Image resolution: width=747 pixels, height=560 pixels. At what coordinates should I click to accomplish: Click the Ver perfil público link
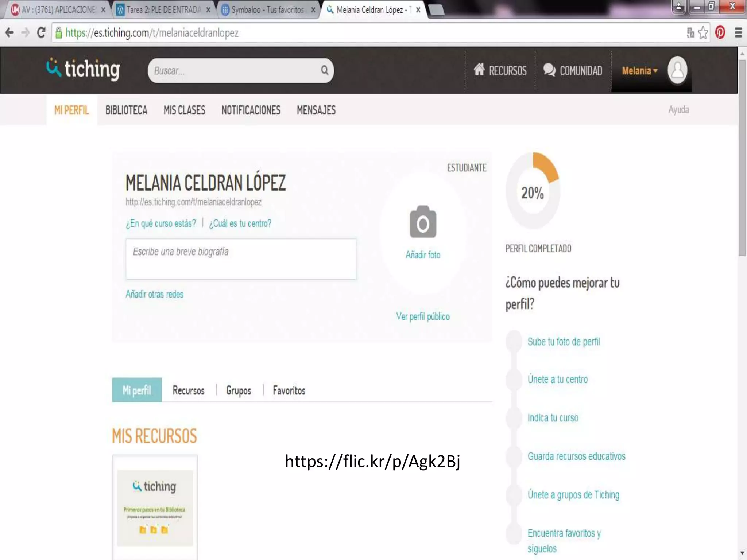tap(423, 316)
